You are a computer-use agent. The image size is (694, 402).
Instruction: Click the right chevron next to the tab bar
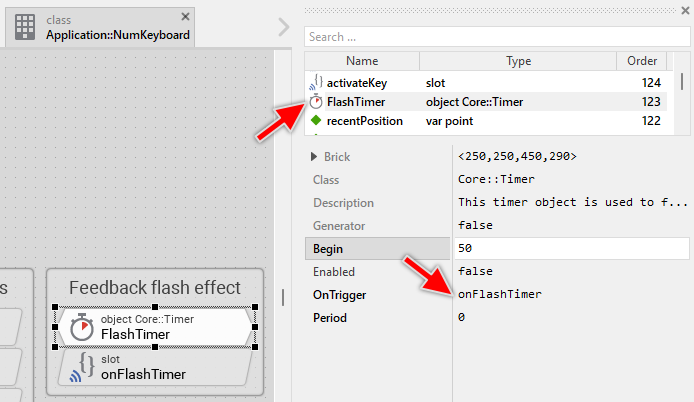coord(284,27)
